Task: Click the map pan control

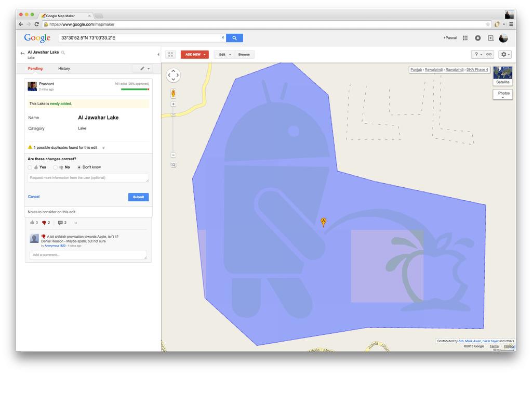Action: pos(173,75)
